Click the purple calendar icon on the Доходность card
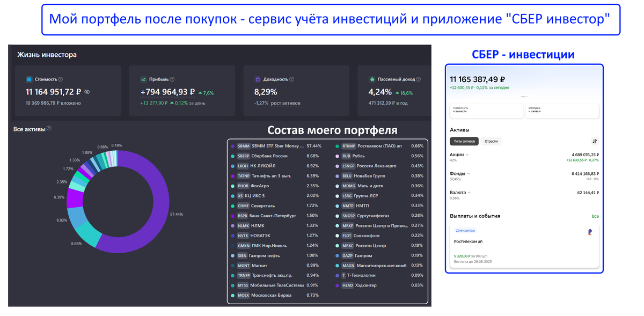The height and width of the screenshot is (316, 644). point(258,79)
